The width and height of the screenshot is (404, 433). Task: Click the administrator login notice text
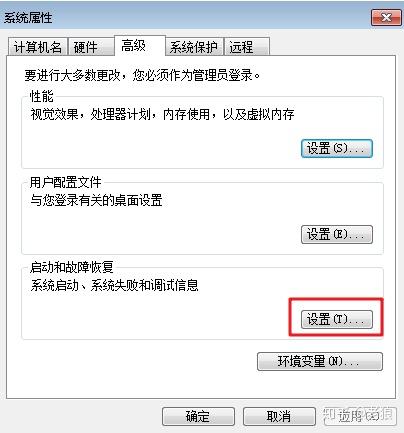click(x=142, y=75)
